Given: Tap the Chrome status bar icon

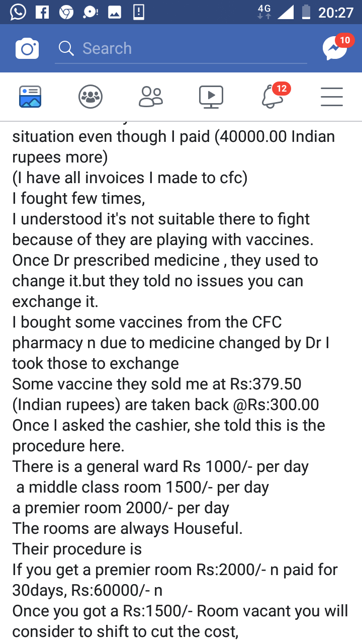Looking at the screenshot, I should pos(66,12).
